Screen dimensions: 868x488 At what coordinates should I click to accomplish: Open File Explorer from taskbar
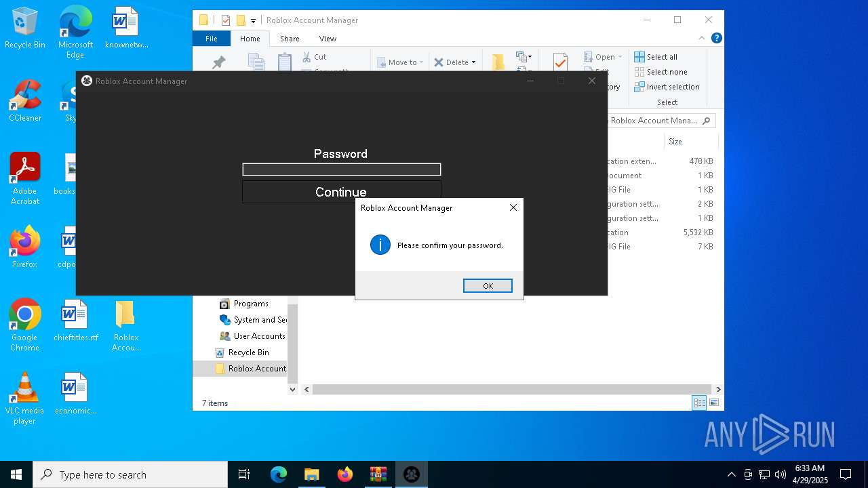pos(311,474)
